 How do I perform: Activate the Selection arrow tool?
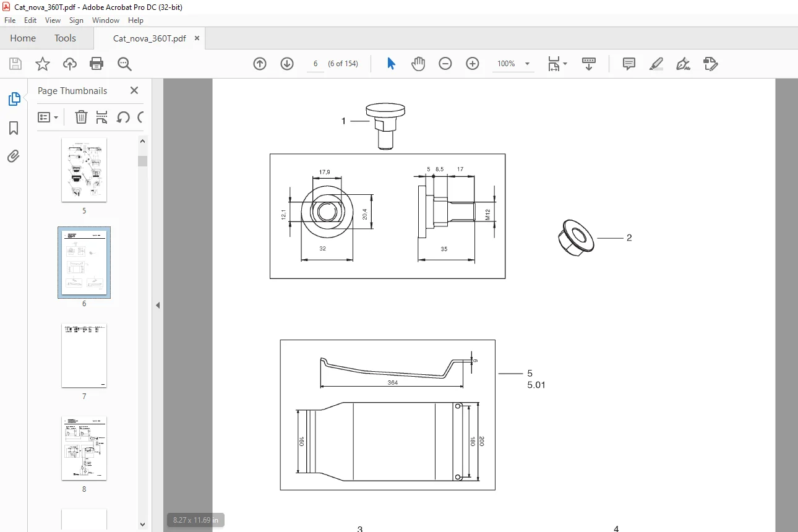[x=391, y=64]
